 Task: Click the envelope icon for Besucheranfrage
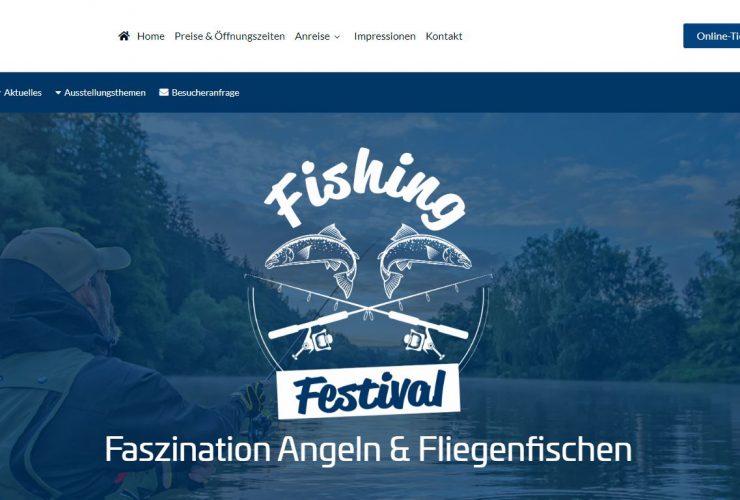pos(164,92)
